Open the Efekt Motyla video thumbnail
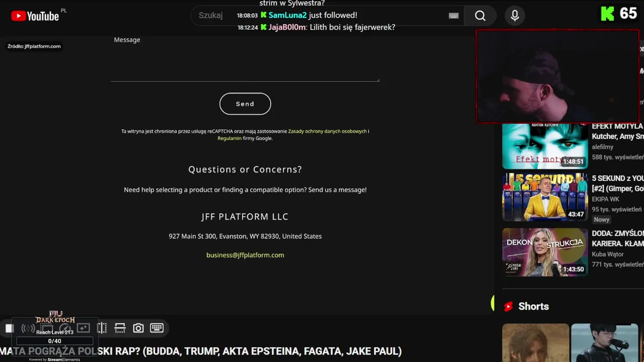Viewport: 644px width, 362px height. 545,146
